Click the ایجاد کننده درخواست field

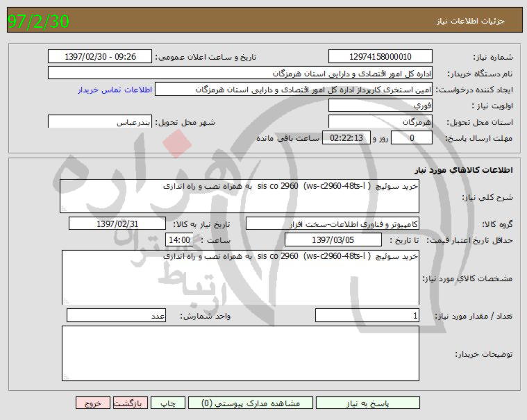294,90
